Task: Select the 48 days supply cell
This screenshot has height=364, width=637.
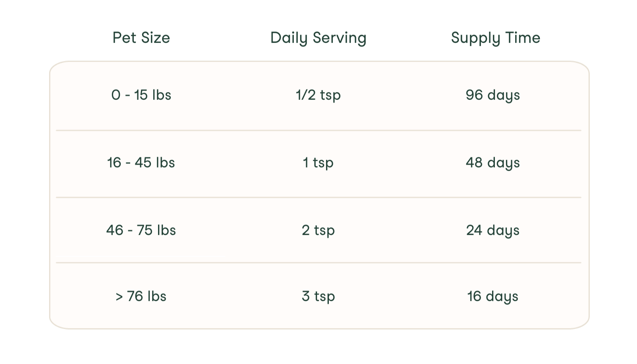Action: tap(492, 163)
